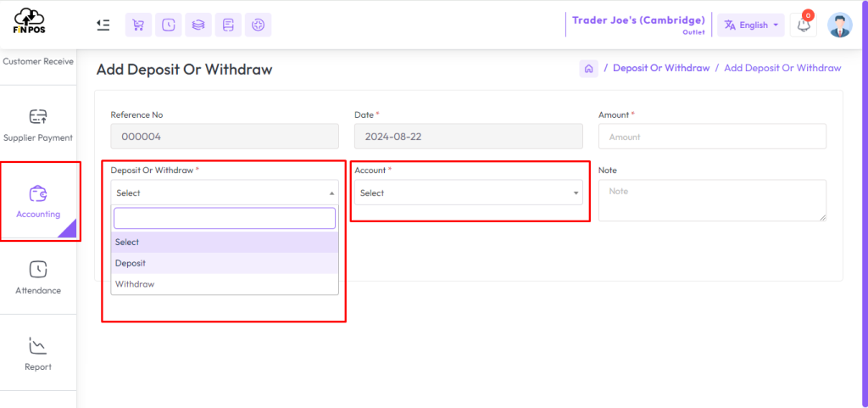Open the shopping cart toolbar icon
This screenshot has width=868, height=408.
point(138,25)
